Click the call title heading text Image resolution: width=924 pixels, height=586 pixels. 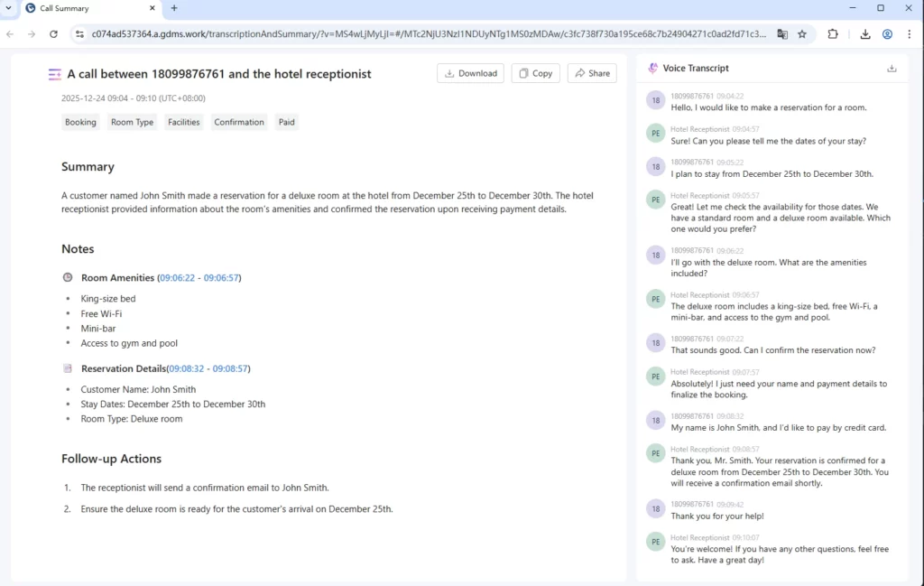point(219,74)
